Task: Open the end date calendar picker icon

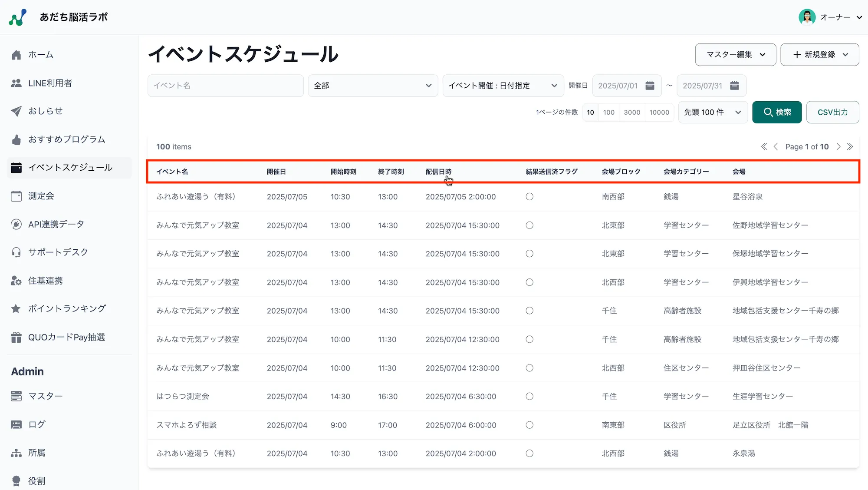Action: click(734, 86)
